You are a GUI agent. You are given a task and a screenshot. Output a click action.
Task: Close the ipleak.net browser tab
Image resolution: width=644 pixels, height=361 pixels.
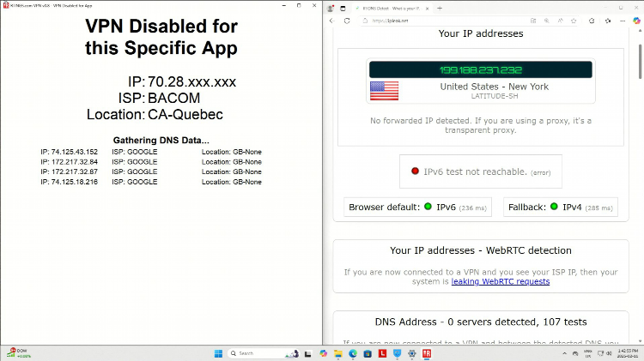[427, 9]
